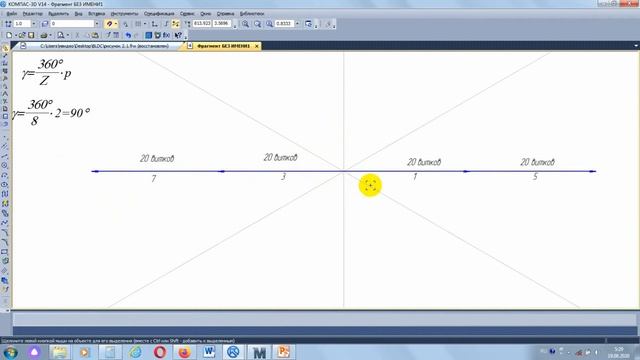Screen dimensions: 640x360
Task: Open the Сервис menu
Action: [187, 13]
